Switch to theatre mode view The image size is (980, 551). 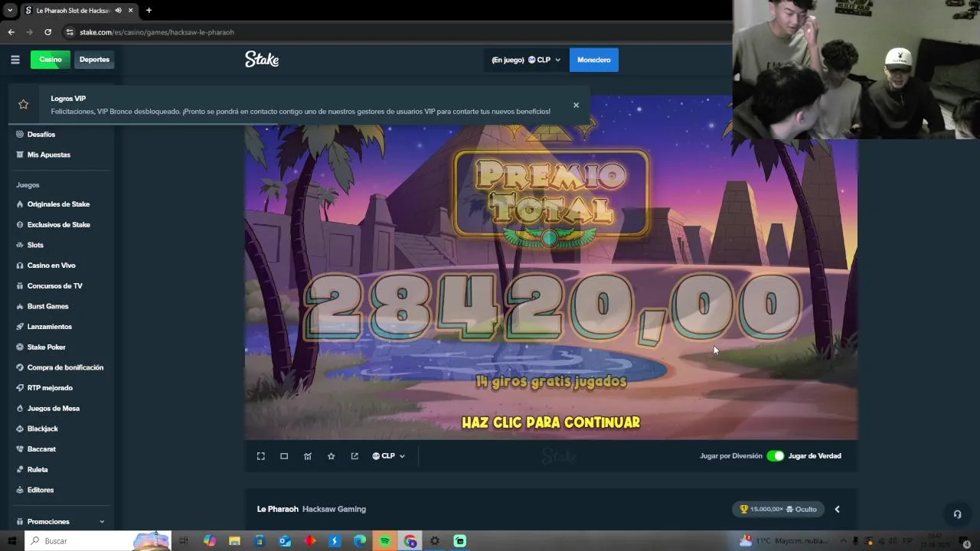(x=284, y=456)
